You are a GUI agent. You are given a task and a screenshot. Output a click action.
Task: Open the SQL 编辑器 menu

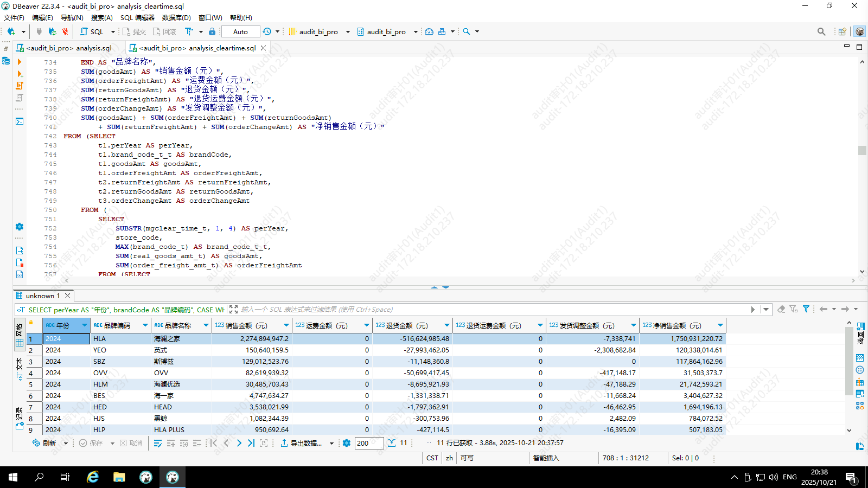coord(137,17)
